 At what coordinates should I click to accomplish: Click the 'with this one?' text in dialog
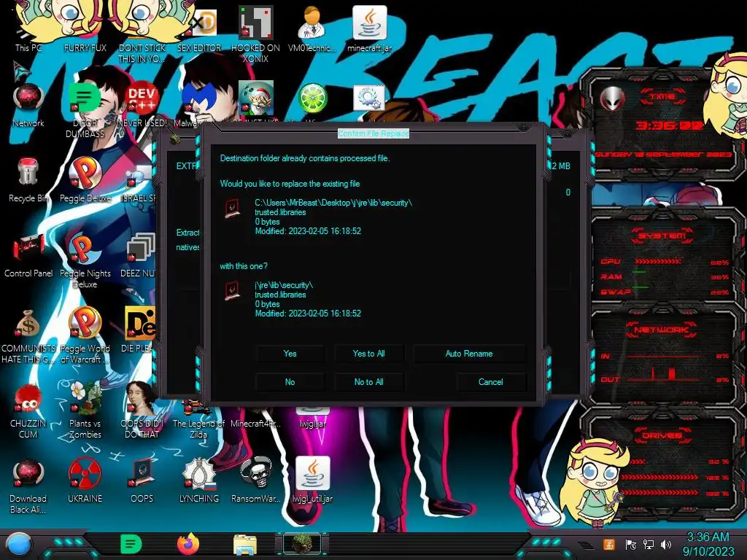point(244,266)
